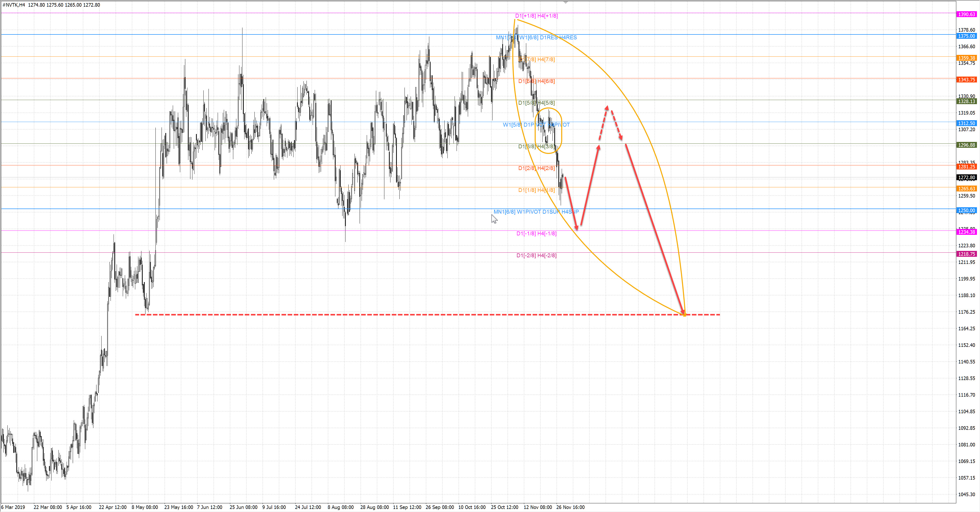The width and height of the screenshot is (980, 512).
Task: Click the 1375.00 blue price tag
Action: point(966,36)
